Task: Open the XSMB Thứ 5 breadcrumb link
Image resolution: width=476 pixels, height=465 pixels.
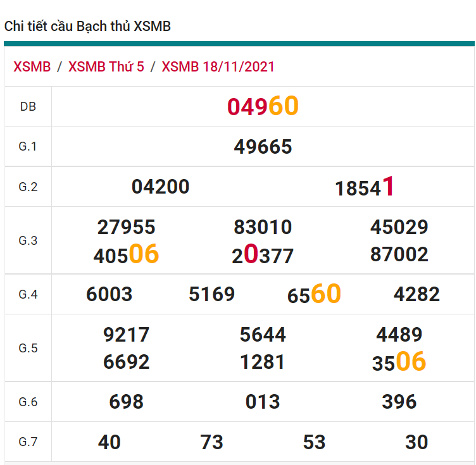Action: [x=106, y=67]
